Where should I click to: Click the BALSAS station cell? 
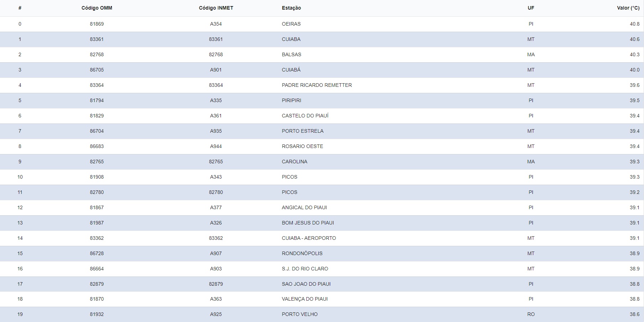291,54
